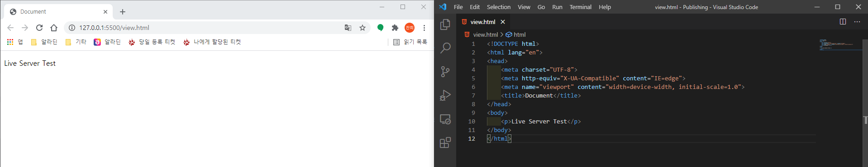
Task: Split the VS Code editor right
Action: pyautogui.click(x=843, y=22)
